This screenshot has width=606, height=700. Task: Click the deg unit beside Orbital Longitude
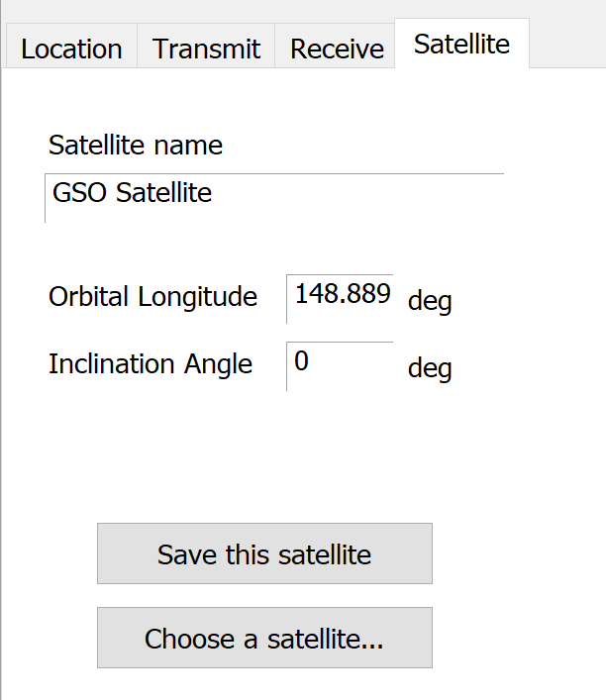tap(430, 301)
